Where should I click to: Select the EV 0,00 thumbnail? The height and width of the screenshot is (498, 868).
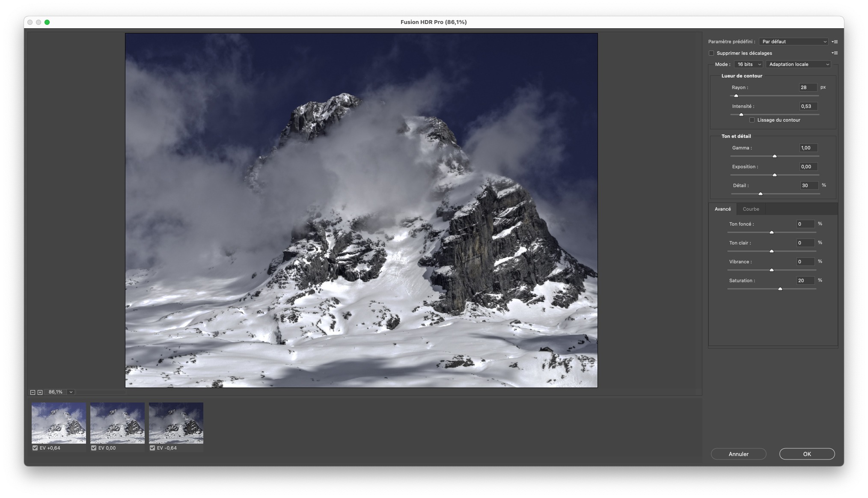[x=117, y=423]
